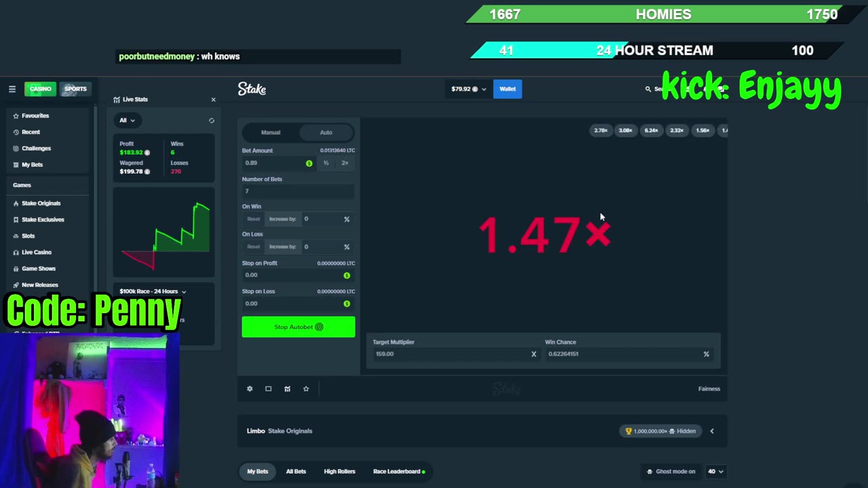Screen dimensions: 868x488
Task: Click the Stop Autobet button
Action: [298, 327]
